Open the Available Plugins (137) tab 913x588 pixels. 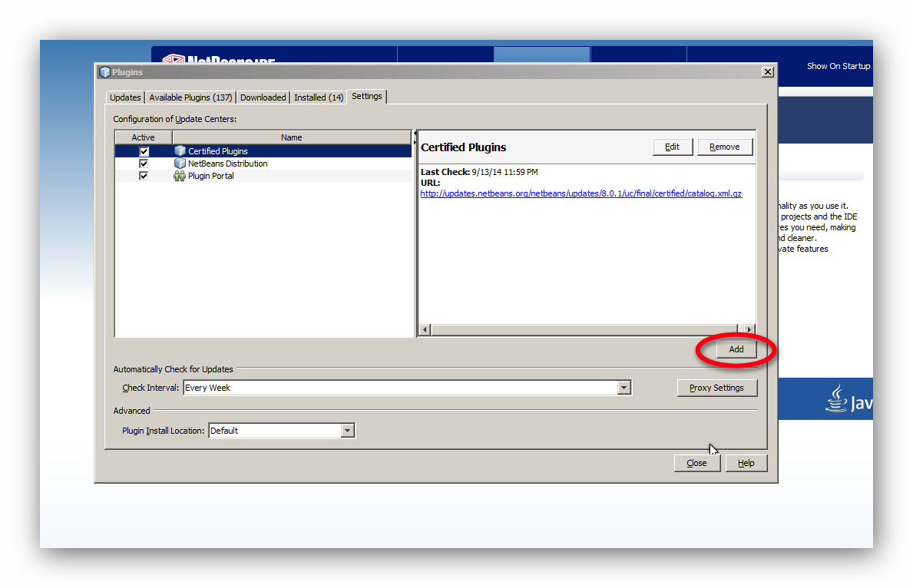(x=190, y=97)
